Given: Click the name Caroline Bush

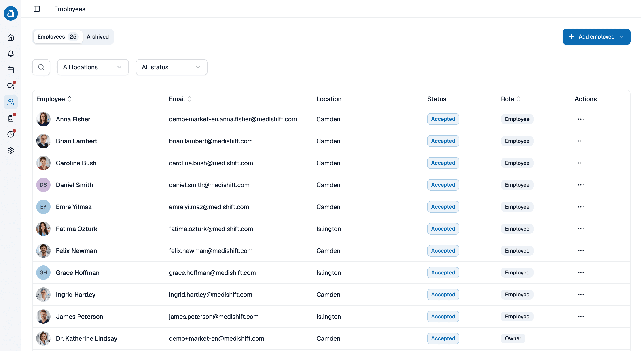Looking at the screenshot, I should 76,163.
